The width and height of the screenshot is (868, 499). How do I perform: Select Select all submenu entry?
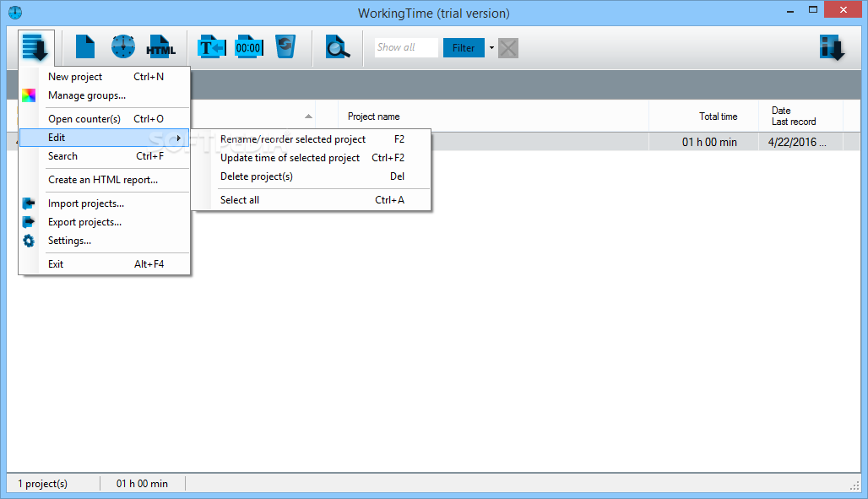point(311,200)
